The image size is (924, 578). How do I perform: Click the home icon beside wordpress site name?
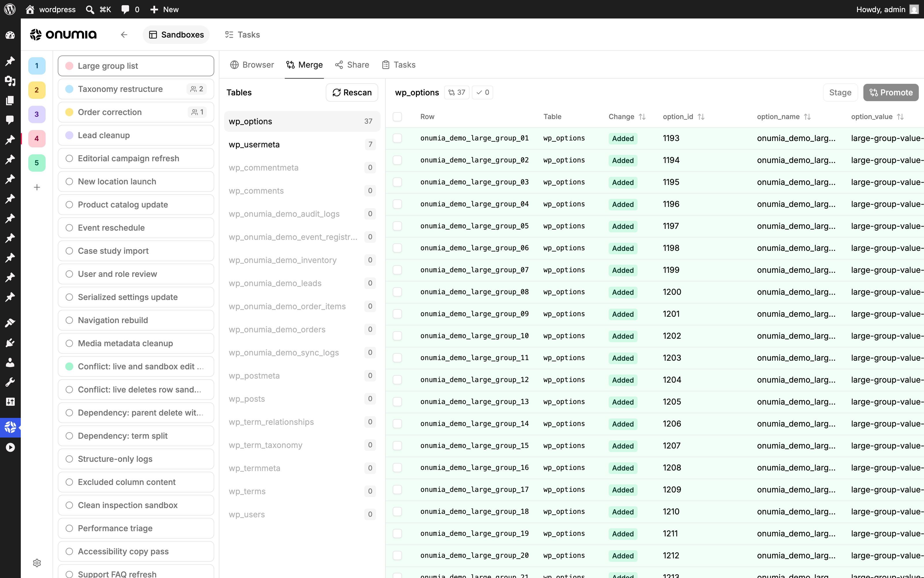click(x=30, y=9)
